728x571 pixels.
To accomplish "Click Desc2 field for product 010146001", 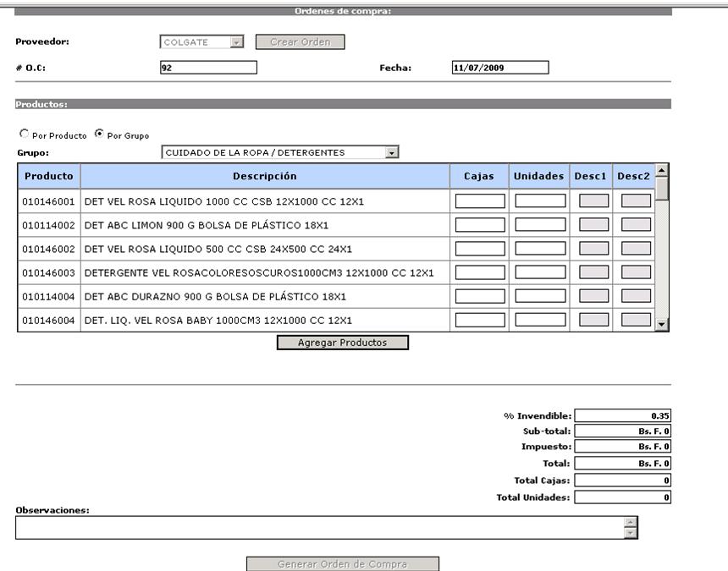I will [636, 200].
